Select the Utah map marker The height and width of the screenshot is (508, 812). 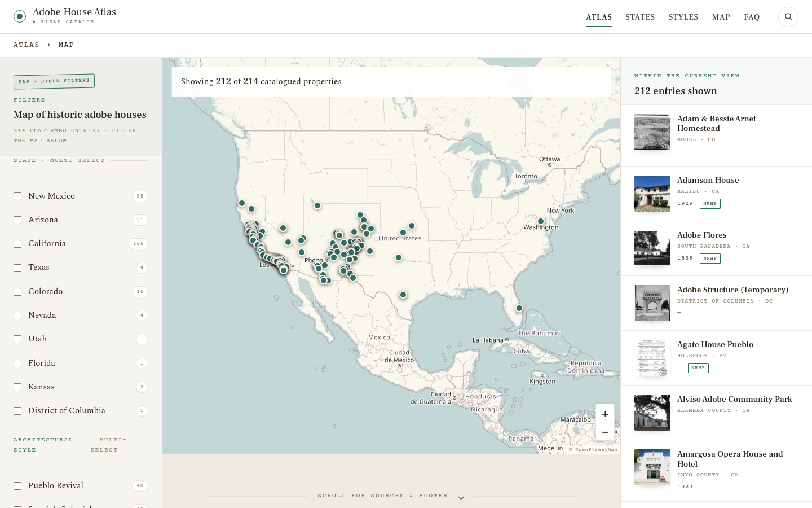coord(317,205)
